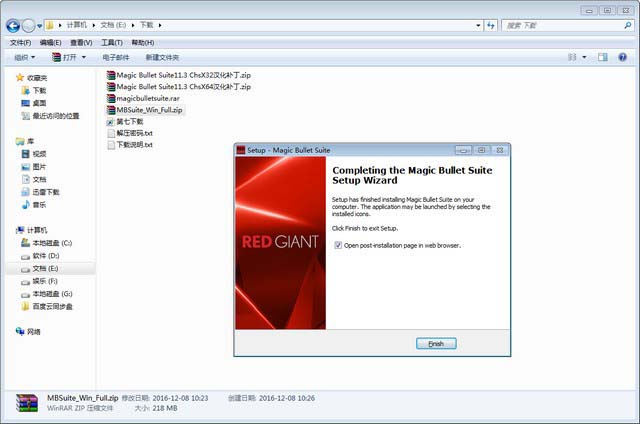
Task: Click the Explorer forward navigation arrow
Action: (28, 26)
